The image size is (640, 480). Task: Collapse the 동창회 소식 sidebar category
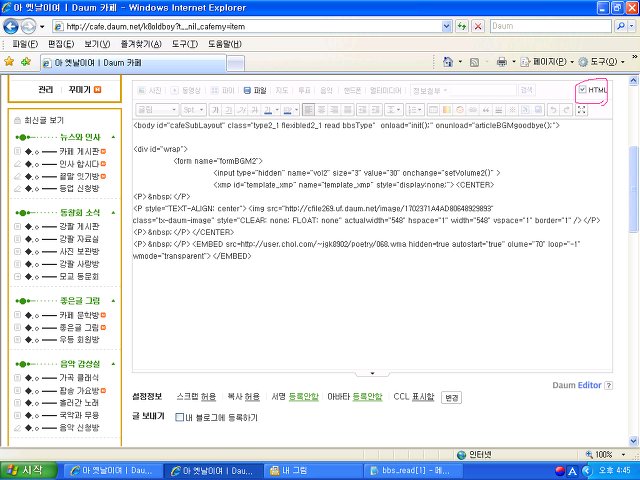tap(113, 213)
